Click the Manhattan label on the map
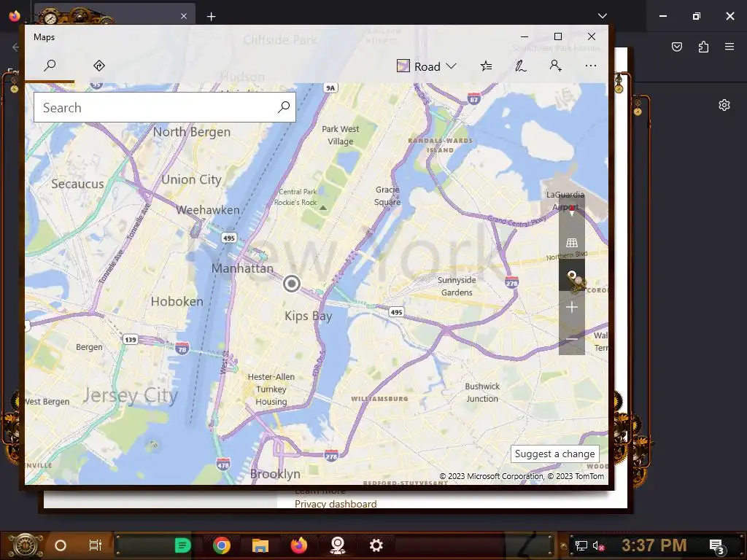The height and width of the screenshot is (560, 747). pos(242,268)
